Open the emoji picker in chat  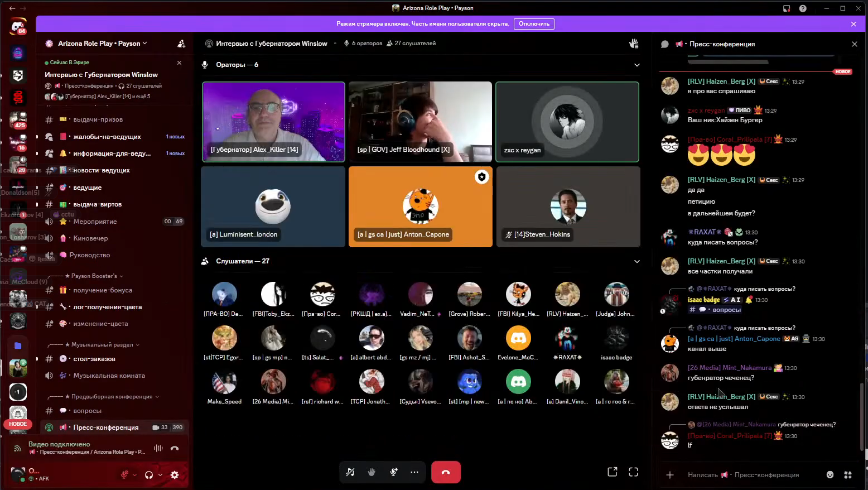[830, 475]
